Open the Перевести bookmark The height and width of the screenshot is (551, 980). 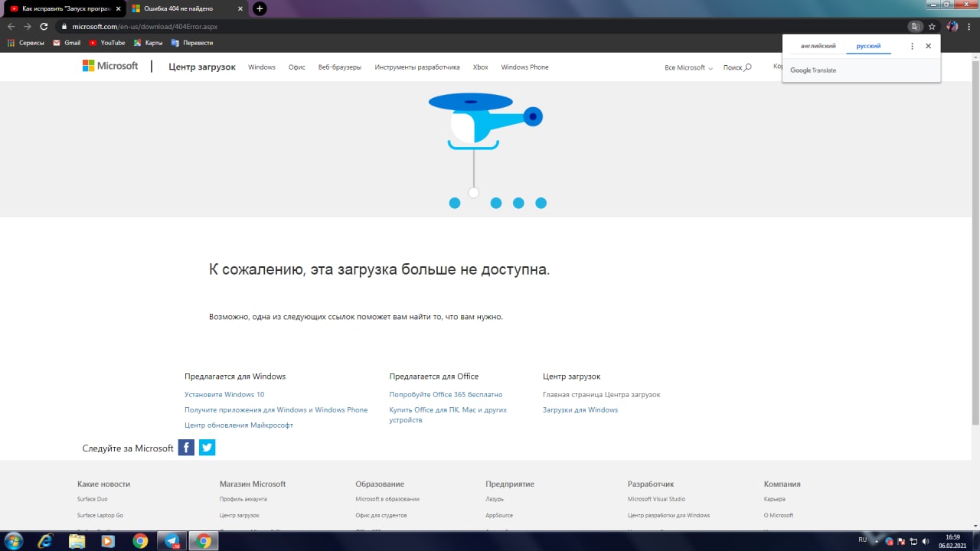tap(192, 43)
